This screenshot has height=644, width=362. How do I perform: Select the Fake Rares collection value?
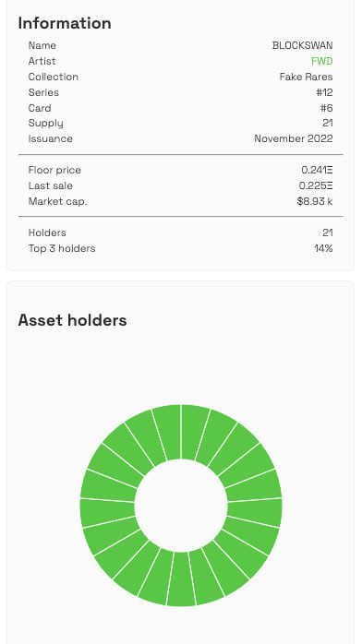[x=306, y=77]
